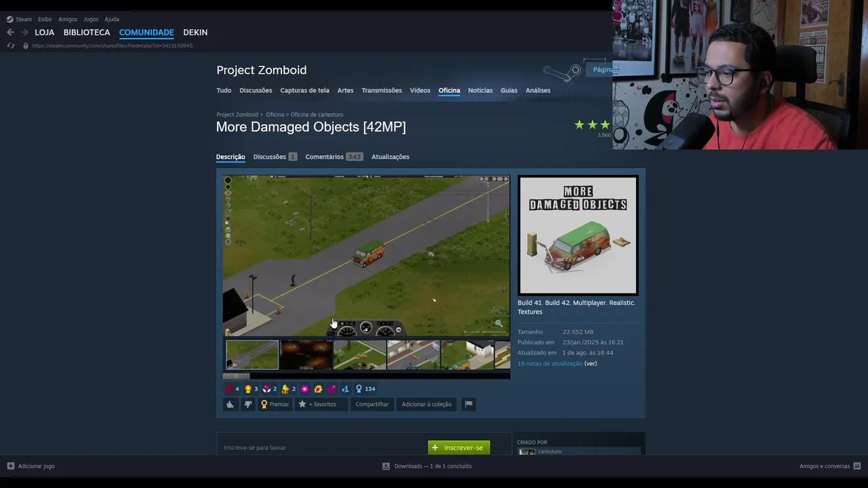This screenshot has height=488, width=868.
Task: Select the hub-level Discussões tab
Action: (256, 90)
